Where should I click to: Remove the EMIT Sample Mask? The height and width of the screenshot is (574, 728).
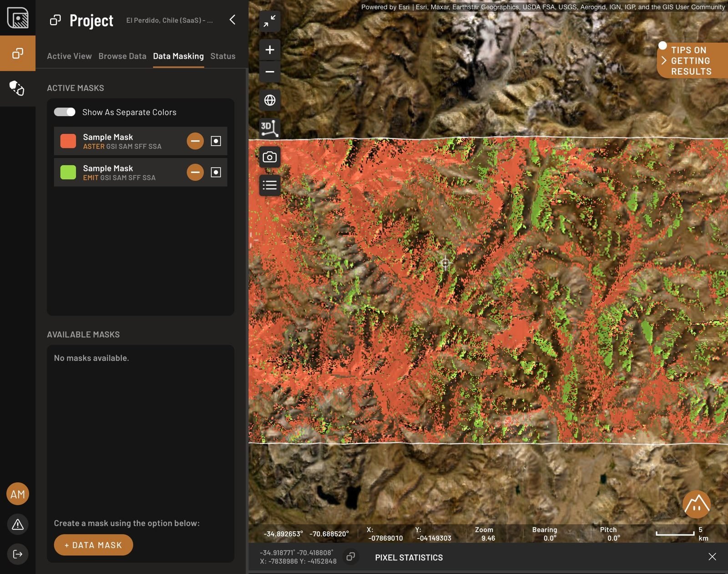point(195,172)
